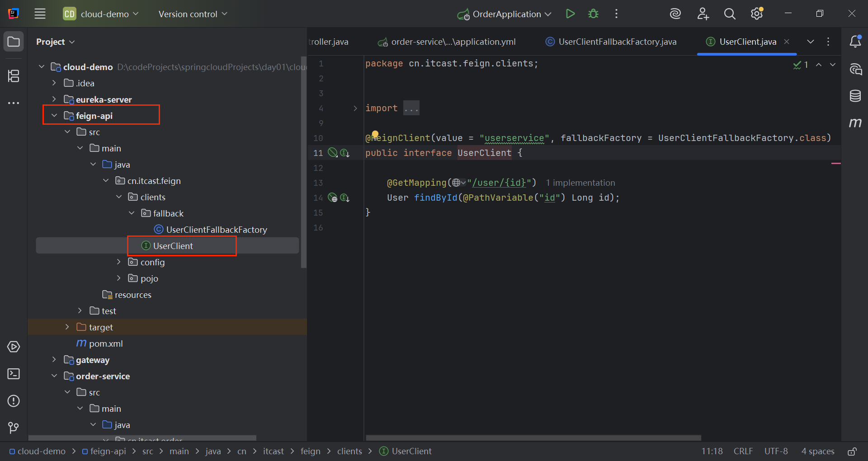Open the Maven tool window
The height and width of the screenshot is (461, 868).
coord(855,122)
